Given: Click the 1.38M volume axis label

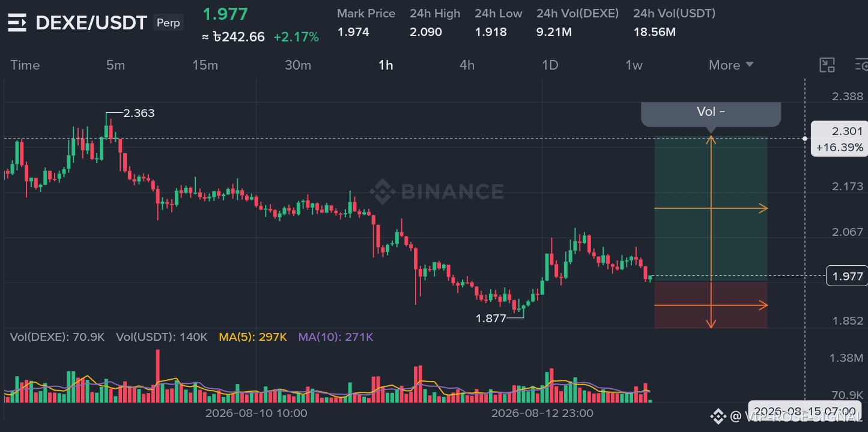Looking at the screenshot, I should [846, 358].
